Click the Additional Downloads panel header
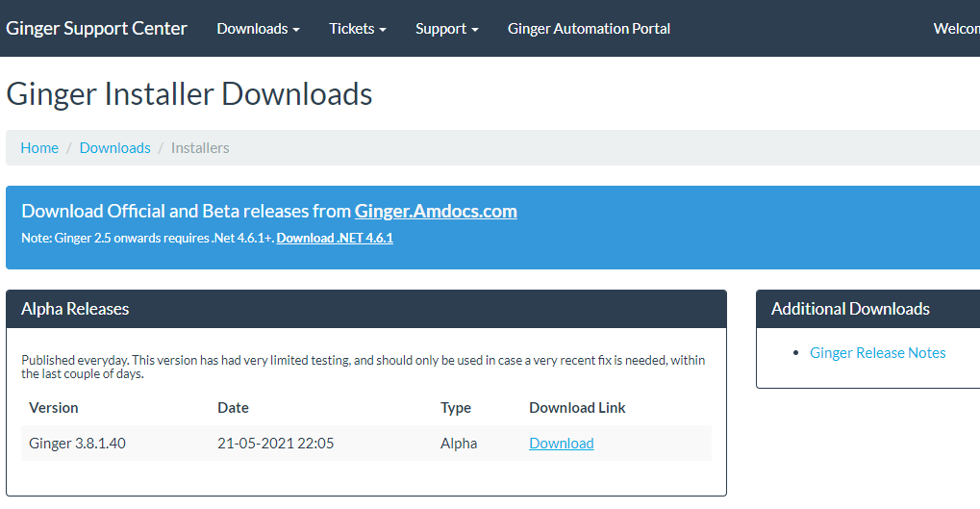Screen dimensions: 980x509 pyautogui.click(x=850, y=309)
